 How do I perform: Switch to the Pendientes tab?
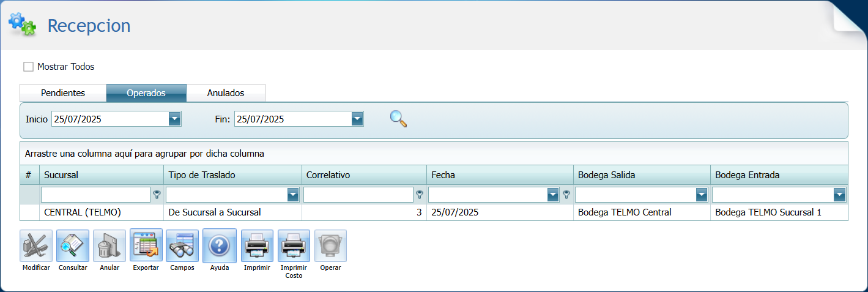pyautogui.click(x=63, y=93)
